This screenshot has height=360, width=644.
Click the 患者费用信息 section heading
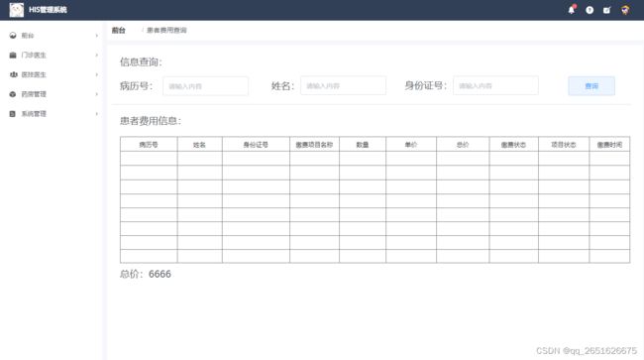[151, 121]
